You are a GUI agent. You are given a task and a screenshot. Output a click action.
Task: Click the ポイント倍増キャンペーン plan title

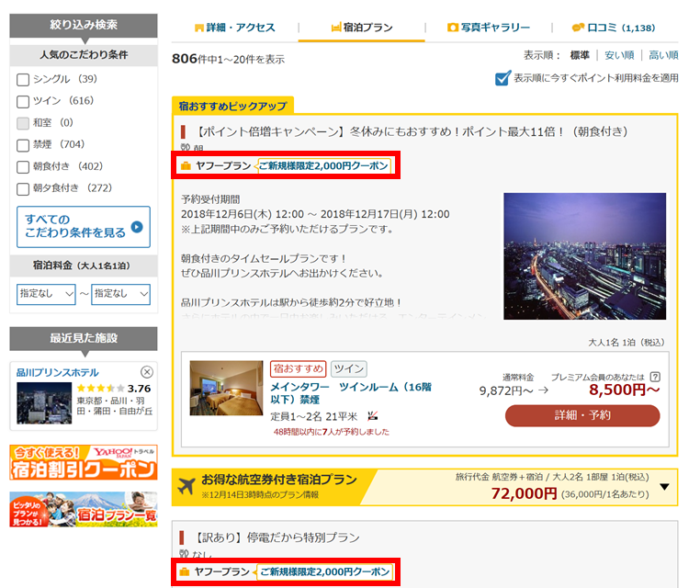click(411, 131)
